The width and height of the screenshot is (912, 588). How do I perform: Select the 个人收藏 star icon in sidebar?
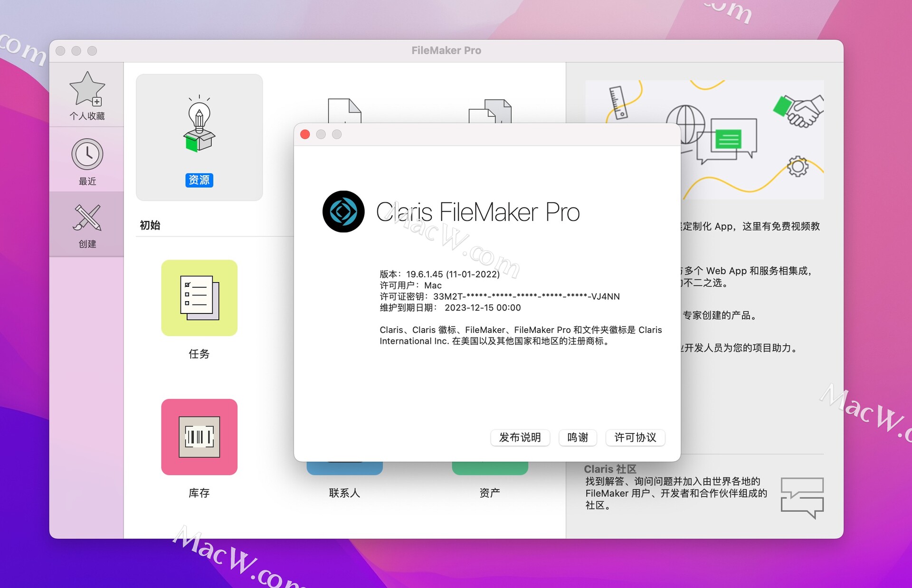tap(87, 90)
